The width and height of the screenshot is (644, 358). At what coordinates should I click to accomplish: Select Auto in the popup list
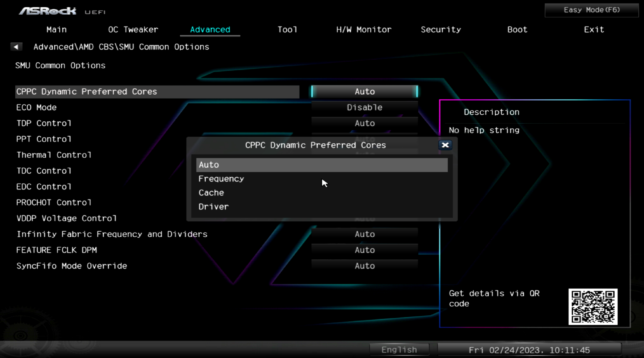209,165
